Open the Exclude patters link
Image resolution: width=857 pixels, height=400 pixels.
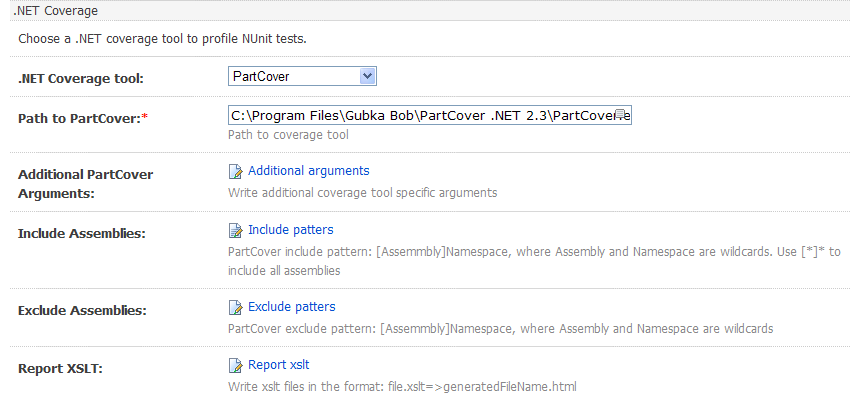tap(291, 307)
